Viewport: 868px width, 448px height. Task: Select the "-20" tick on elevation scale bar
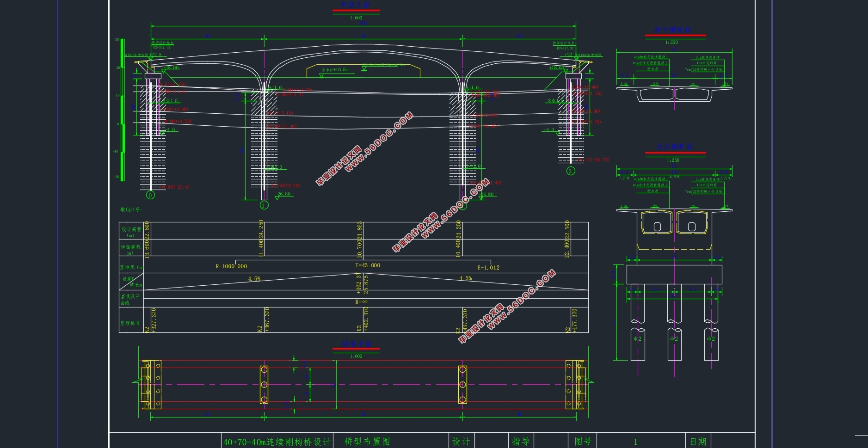(117, 177)
